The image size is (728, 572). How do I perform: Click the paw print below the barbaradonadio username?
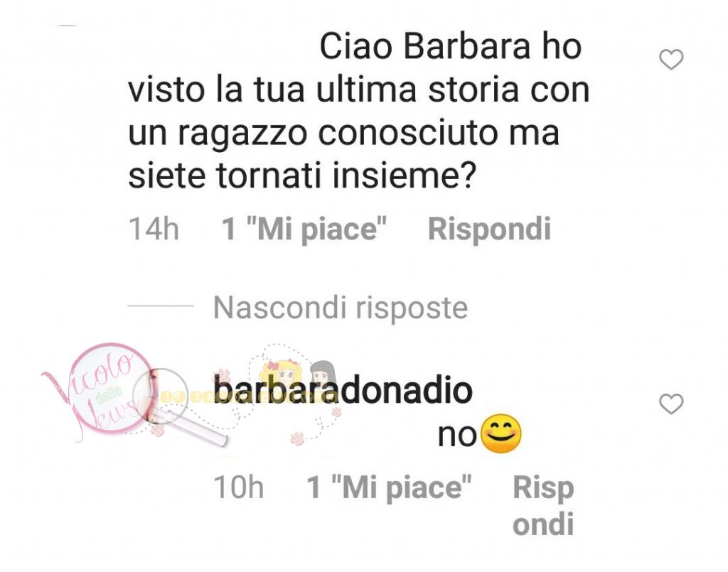(x=297, y=438)
